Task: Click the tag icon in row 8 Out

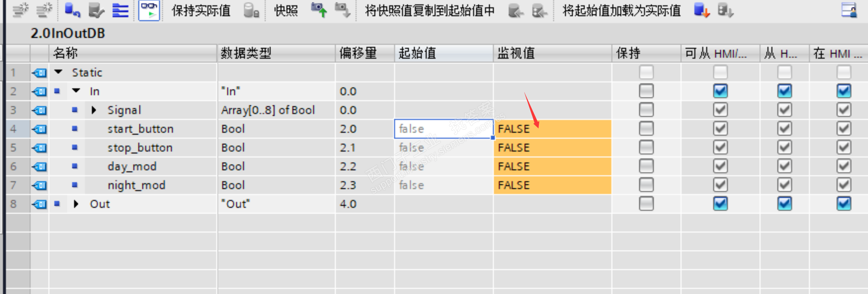Action: coord(40,204)
